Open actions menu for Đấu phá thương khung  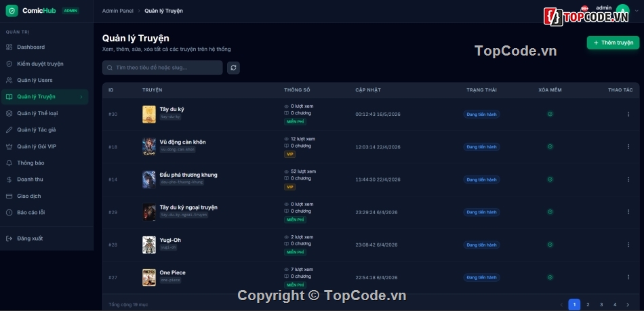[x=628, y=180]
